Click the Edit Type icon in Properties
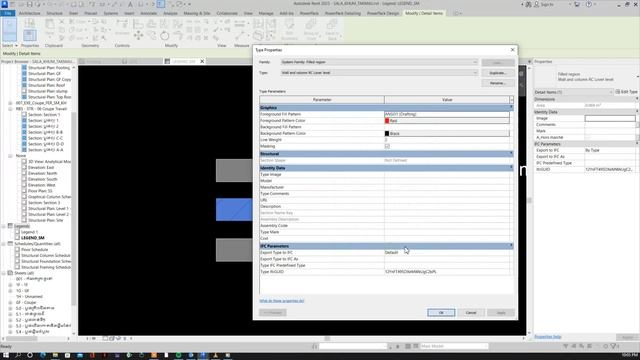Viewport: 640px width, 360px height. [x=618, y=92]
